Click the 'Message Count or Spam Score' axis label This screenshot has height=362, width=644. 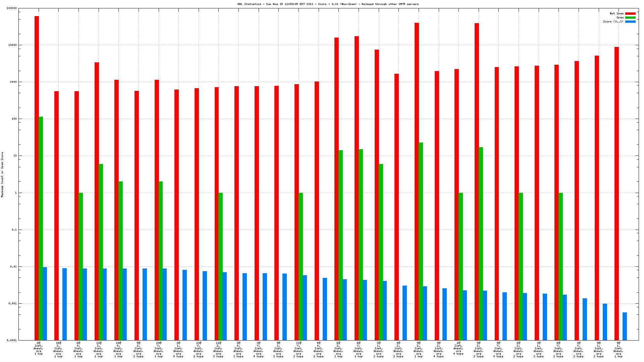[2, 174]
